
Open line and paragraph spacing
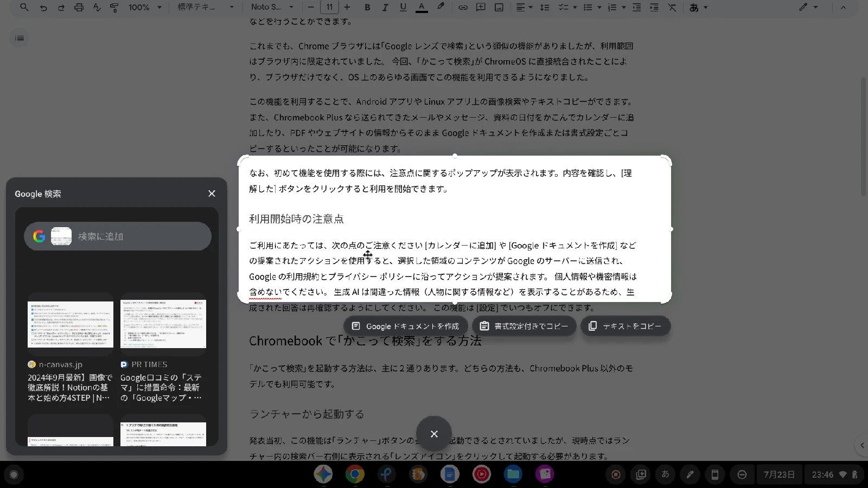[x=545, y=7]
